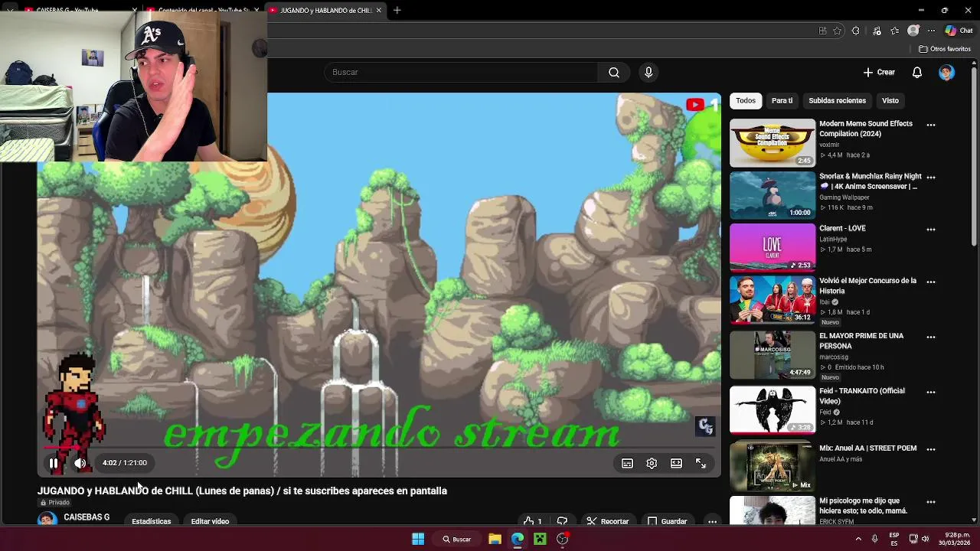
Task: Open options for Volvió el Mejor Concurso
Action: point(931,282)
